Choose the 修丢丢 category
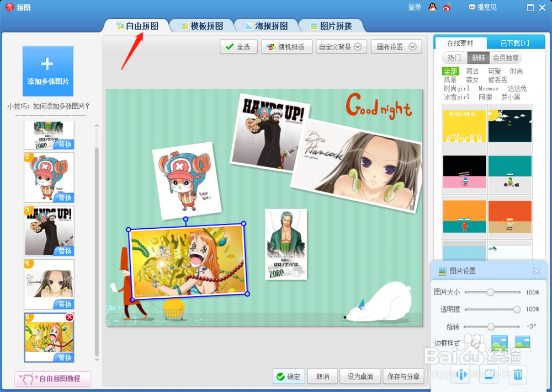552x392 pixels. (498, 80)
